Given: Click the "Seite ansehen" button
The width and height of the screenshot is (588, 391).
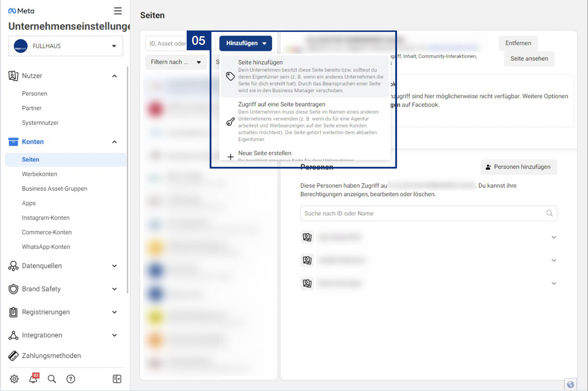Looking at the screenshot, I should coord(529,58).
